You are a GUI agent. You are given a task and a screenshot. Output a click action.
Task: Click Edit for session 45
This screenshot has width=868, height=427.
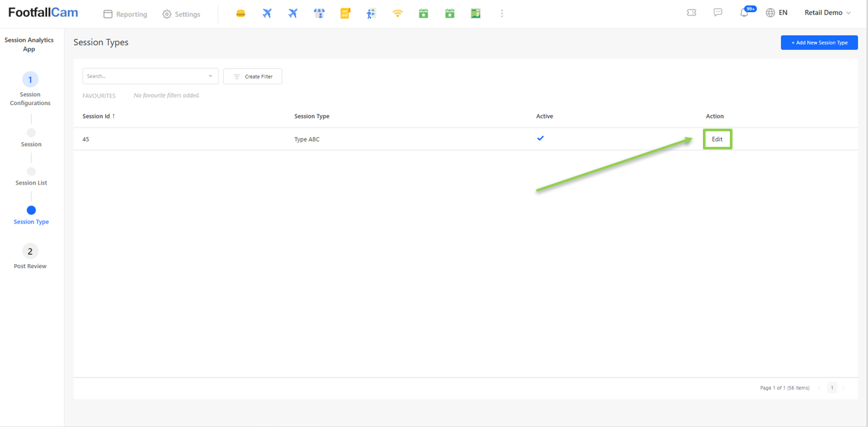click(717, 139)
